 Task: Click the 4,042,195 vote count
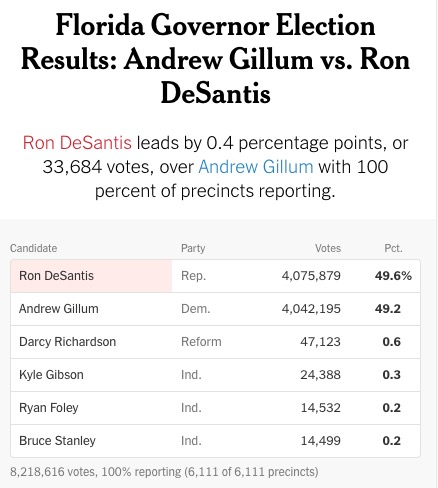tap(311, 309)
